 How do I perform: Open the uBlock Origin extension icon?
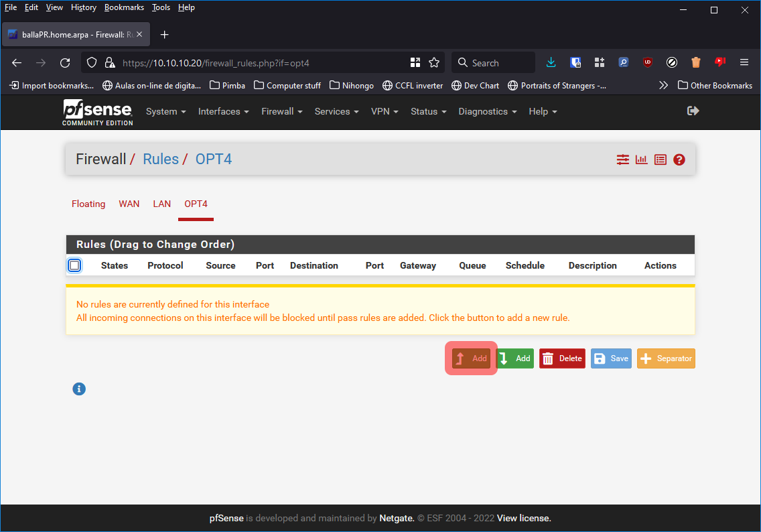[648, 62]
